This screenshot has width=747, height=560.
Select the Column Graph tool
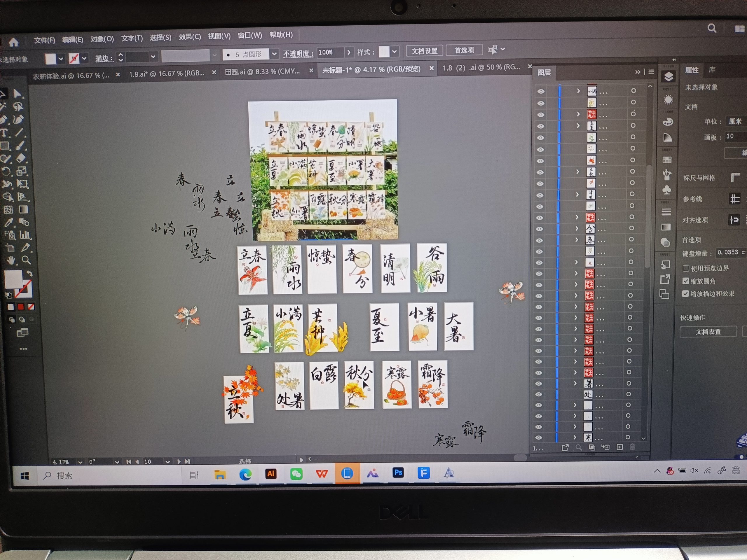point(25,235)
